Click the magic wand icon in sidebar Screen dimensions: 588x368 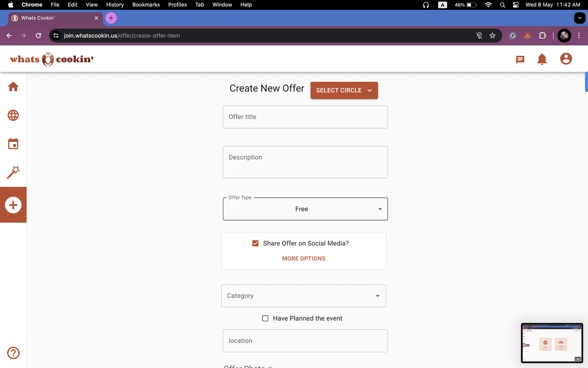click(13, 172)
